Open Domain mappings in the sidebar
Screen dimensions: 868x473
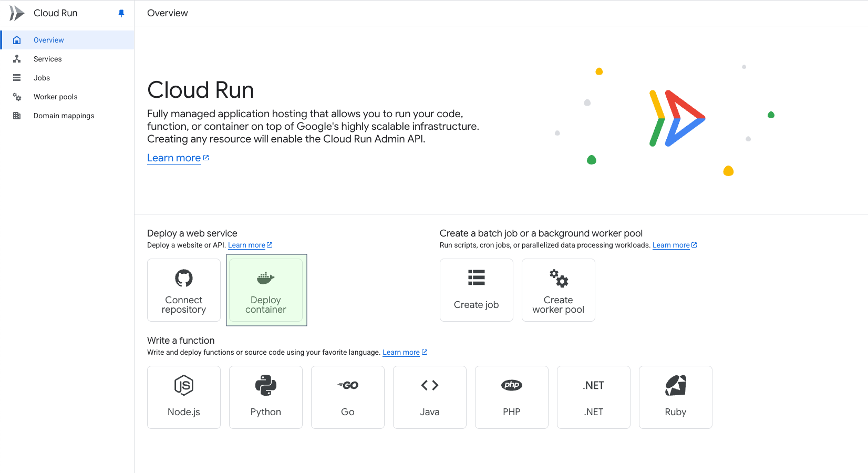(x=64, y=116)
